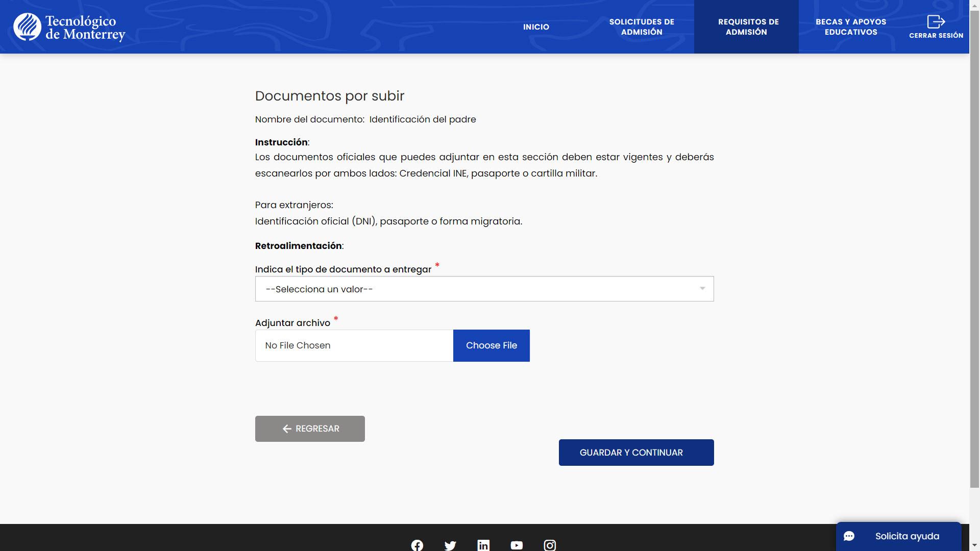Viewport: 980px width, 551px height.
Task: Open the Facebook icon in the footer
Action: 417,545
